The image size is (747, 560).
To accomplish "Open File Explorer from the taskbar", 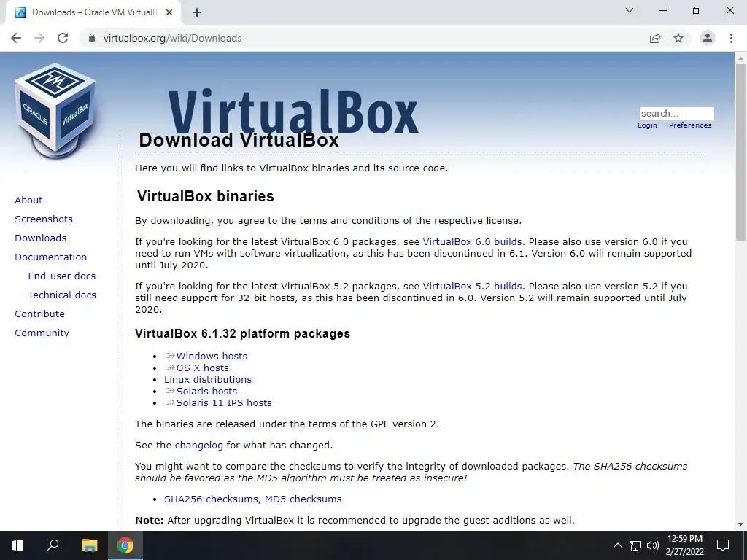I will coord(89,545).
